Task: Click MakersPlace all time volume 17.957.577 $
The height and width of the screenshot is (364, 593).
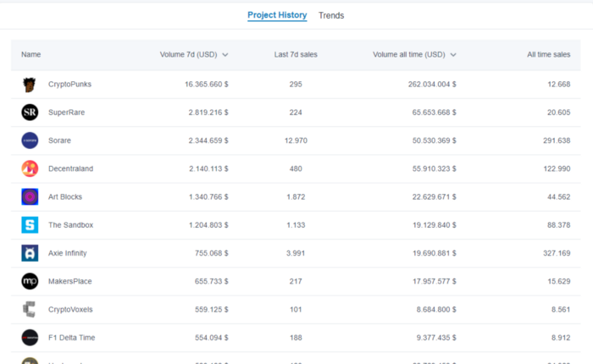Action: 435,281
